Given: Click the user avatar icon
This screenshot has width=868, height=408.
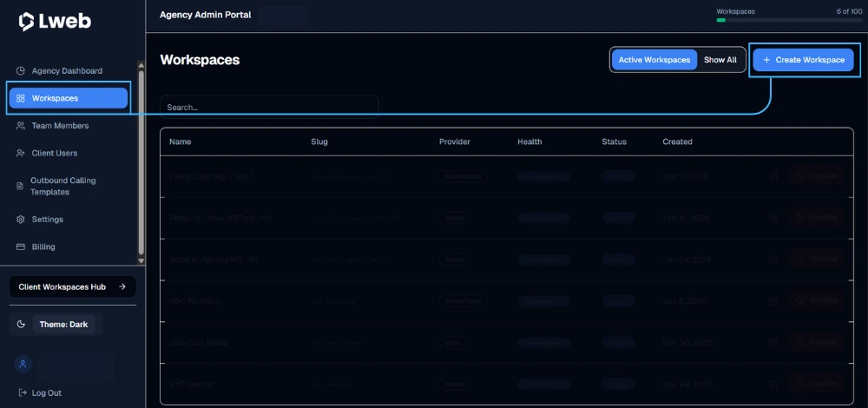Looking at the screenshot, I should tap(23, 365).
